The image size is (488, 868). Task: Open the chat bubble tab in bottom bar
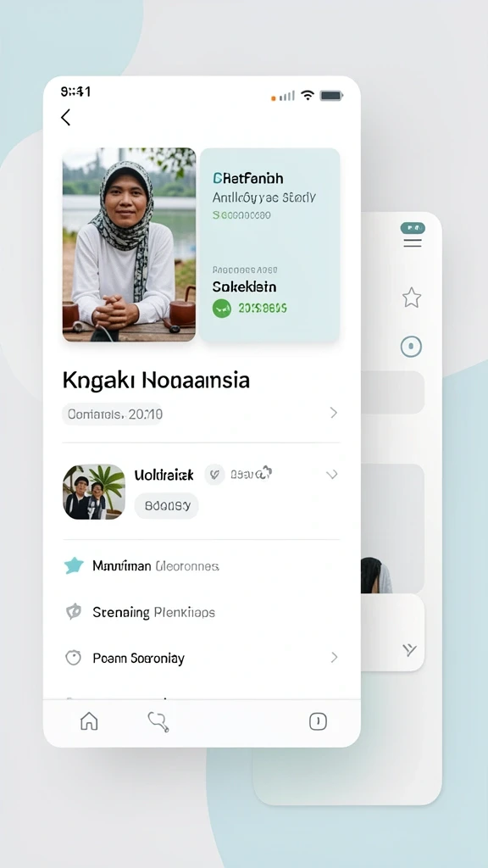click(x=158, y=722)
